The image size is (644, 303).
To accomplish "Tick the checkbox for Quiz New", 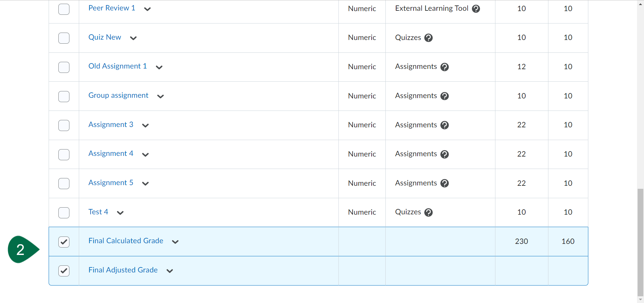I will coord(64,38).
